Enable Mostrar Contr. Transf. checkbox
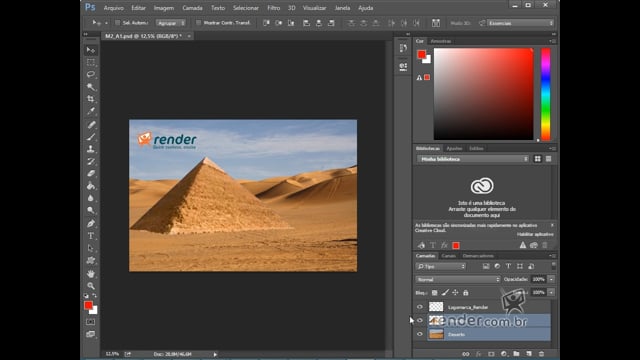The image size is (640, 360). [x=199, y=23]
